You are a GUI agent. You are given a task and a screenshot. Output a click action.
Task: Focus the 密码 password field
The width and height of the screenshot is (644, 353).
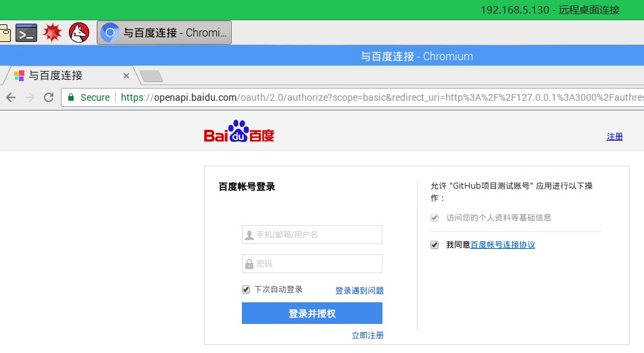pyautogui.click(x=312, y=264)
